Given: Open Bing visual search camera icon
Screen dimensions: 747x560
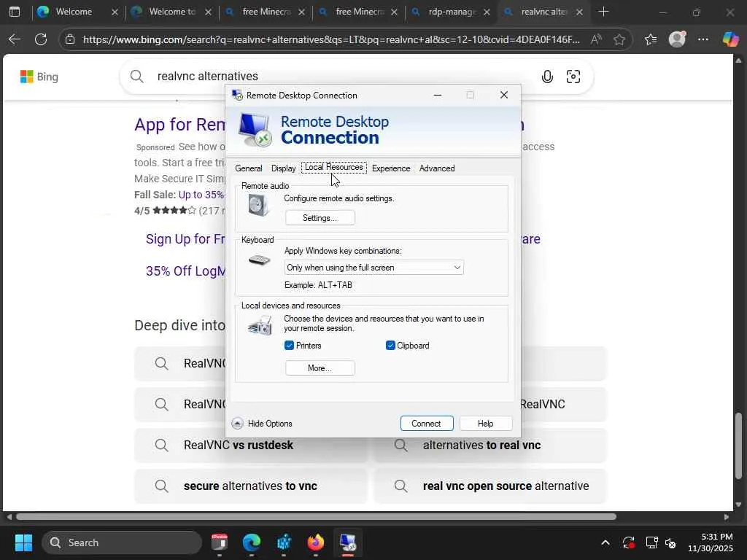Looking at the screenshot, I should tap(573, 77).
